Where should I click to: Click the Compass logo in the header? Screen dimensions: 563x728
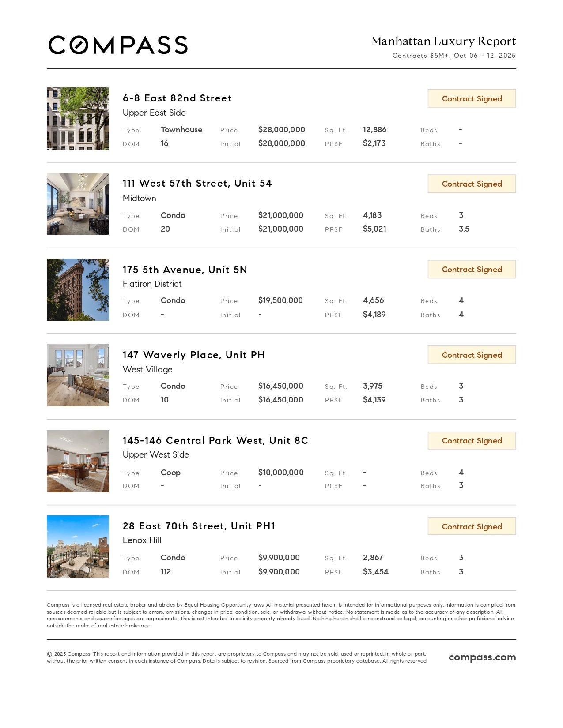point(118,45)
